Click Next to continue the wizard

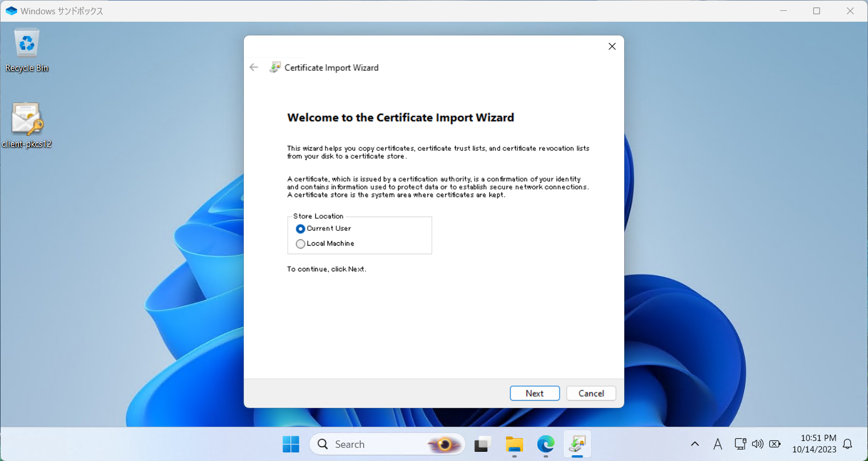point(535,394)
